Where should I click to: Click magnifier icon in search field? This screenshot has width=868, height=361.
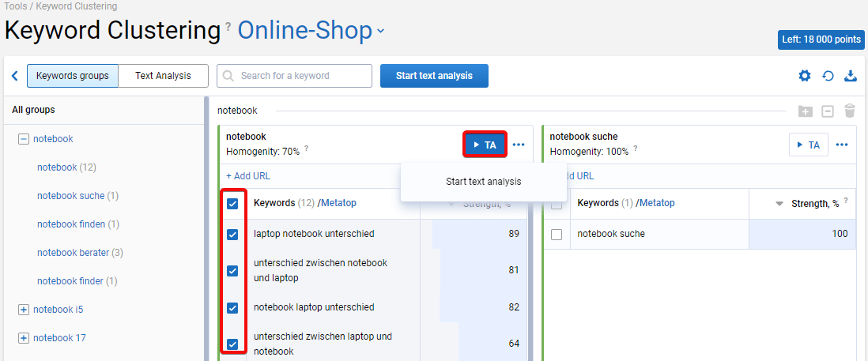coord(228,76)
